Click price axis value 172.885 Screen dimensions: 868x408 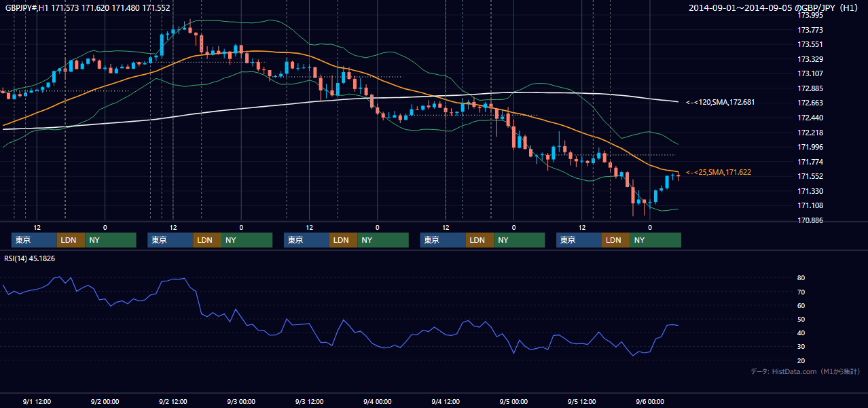click(x=810, y=88)
